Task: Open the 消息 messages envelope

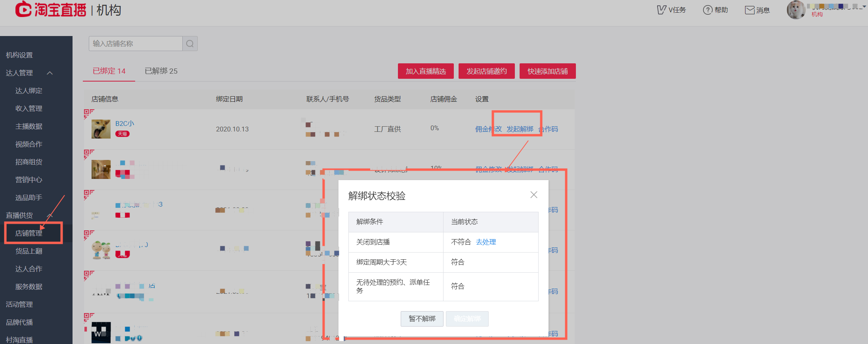Action: 757,10
